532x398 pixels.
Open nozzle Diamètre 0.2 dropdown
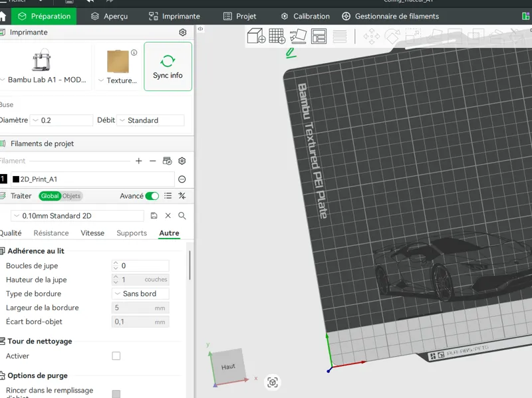point(61,120)
